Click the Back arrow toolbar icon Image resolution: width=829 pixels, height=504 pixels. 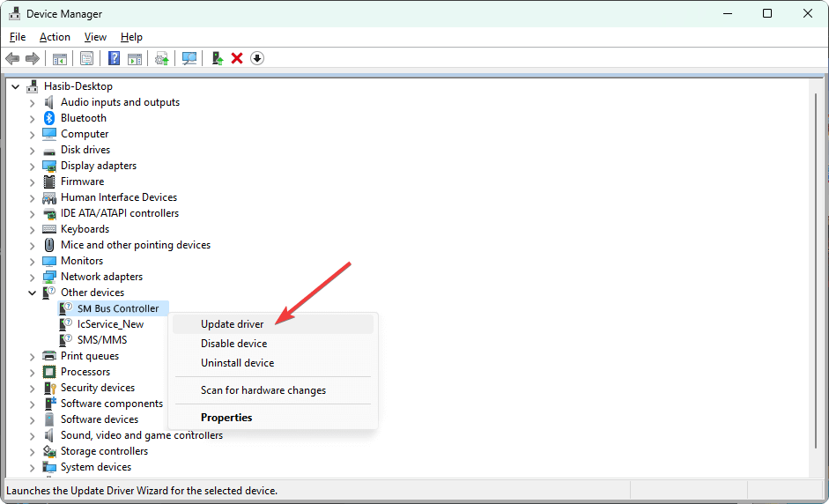[12, 58]
